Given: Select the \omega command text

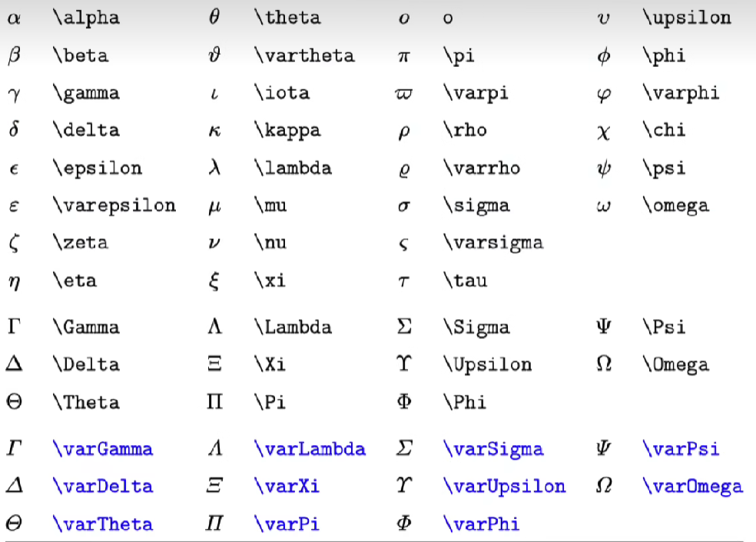Looking at the screenshot, I should coord(676,206).
